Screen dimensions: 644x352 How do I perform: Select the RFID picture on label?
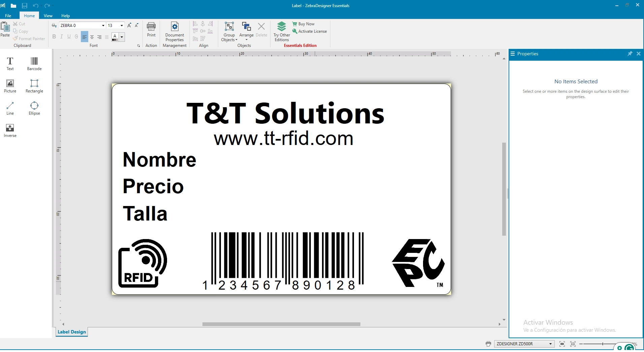point(143,263)
